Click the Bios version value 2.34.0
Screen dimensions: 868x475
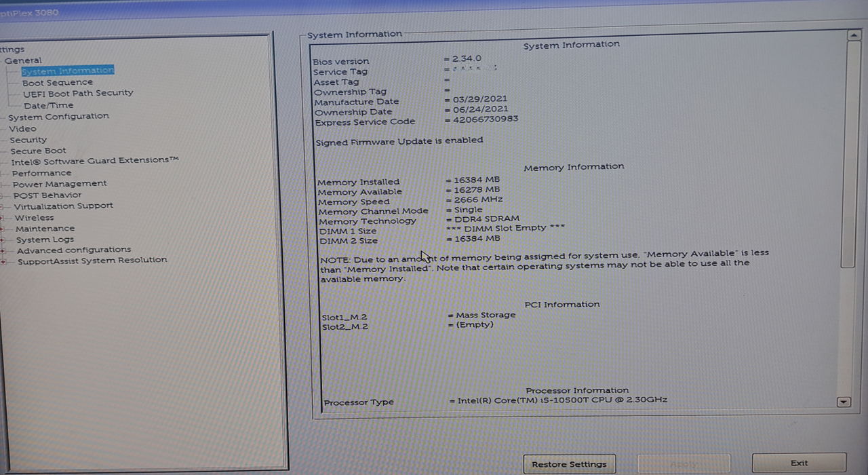point(467,59)
